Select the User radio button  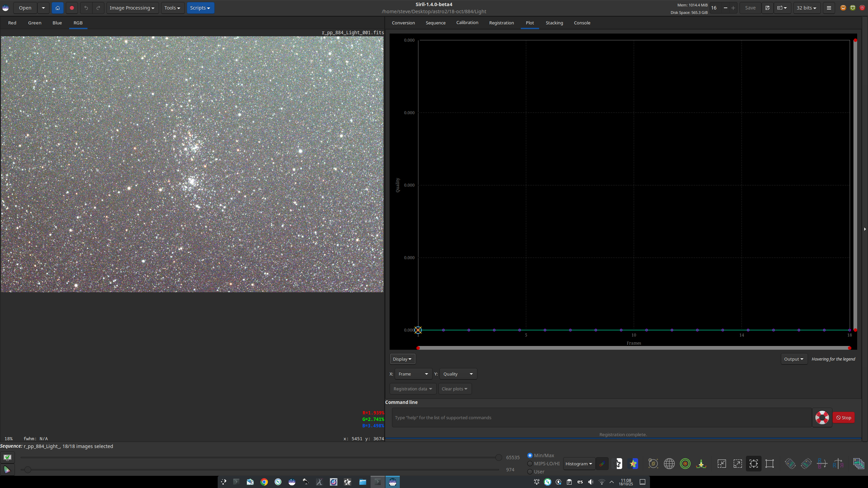point(530,472)
